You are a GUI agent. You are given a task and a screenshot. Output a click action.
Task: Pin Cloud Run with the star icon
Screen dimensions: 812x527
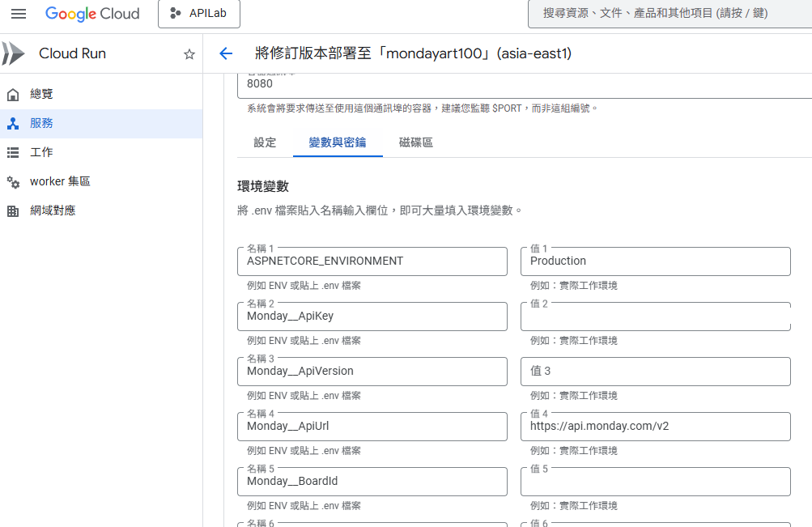pos(189,54)
